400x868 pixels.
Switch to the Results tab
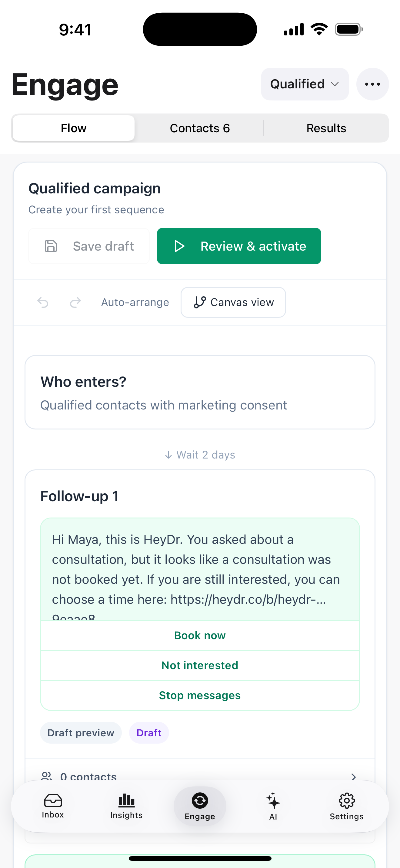[x=326, y=128]
